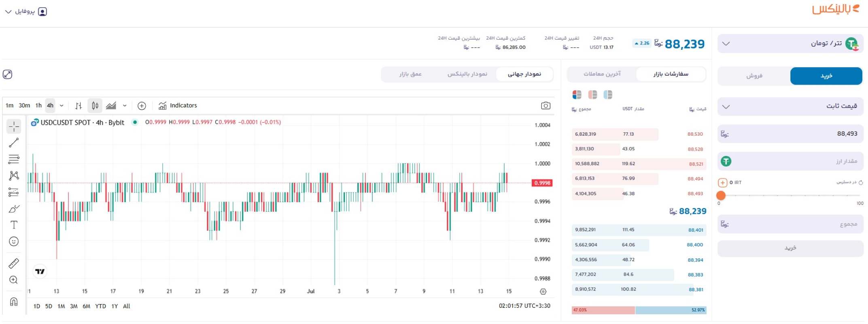Show only sell orders view
868x324 pixels.
pos(592,95)
